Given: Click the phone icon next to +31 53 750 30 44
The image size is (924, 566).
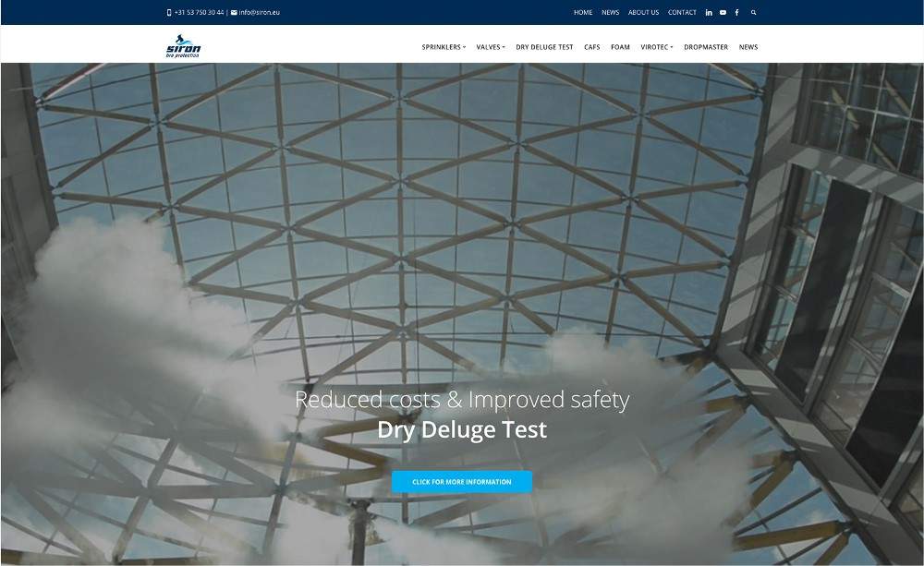Looking at the screenshot, I should coord(169,12).
